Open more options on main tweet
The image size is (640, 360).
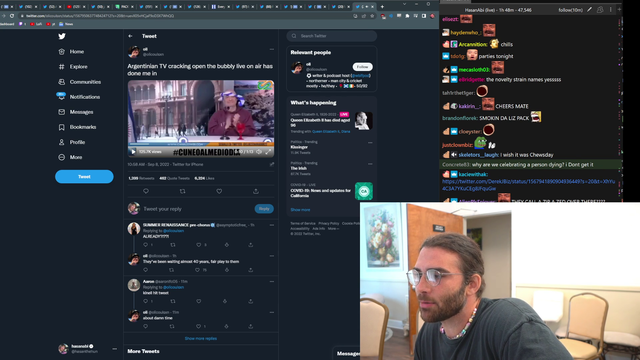(272, 49)
